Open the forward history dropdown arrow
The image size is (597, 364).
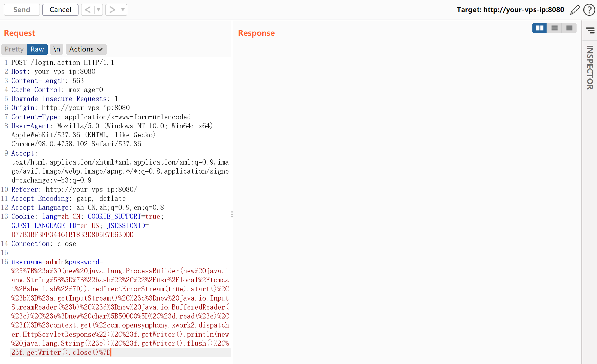point(123,10)
